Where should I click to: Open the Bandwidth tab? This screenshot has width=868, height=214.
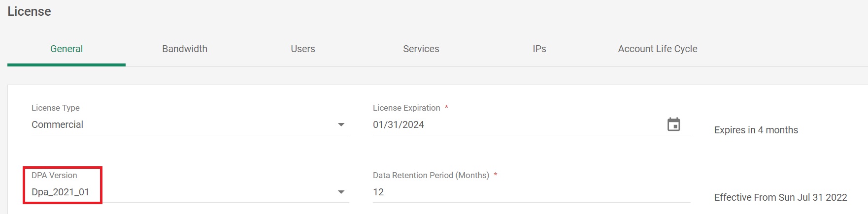[x=185, y=49]
